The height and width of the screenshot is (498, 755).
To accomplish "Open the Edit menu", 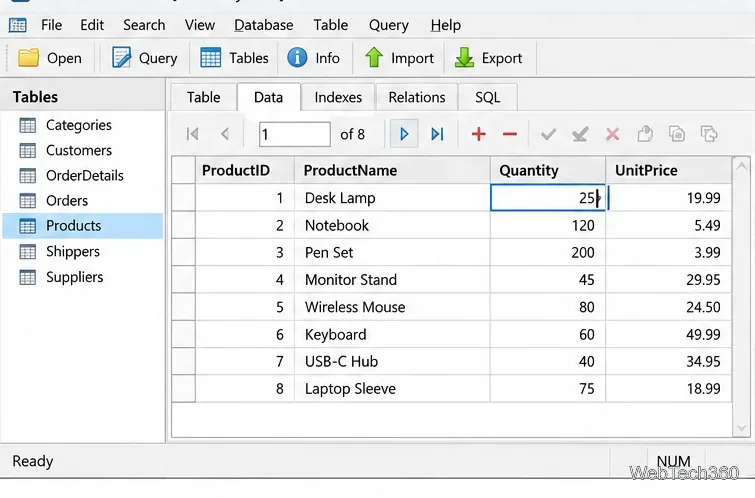I will pyautogui.click(x=92, y=25).
